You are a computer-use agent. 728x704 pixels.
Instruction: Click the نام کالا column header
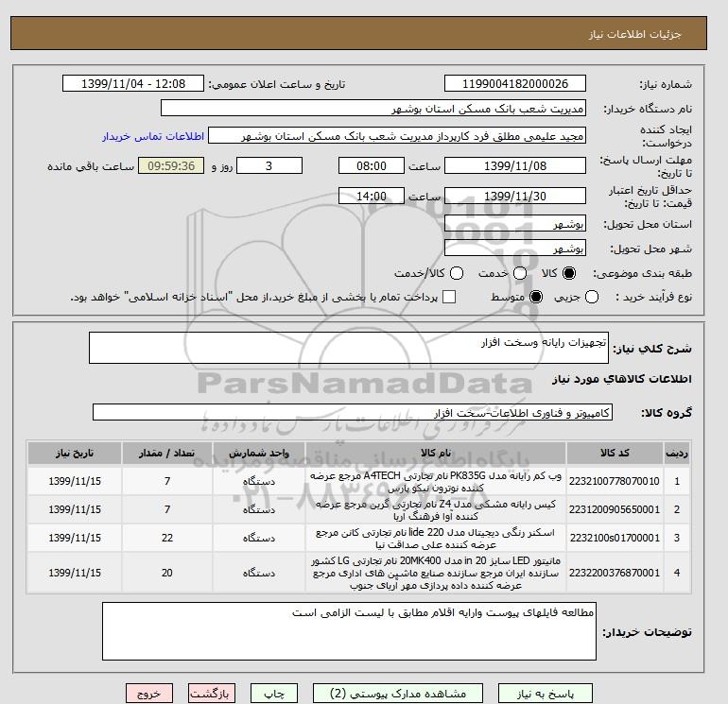coord(436,453)
